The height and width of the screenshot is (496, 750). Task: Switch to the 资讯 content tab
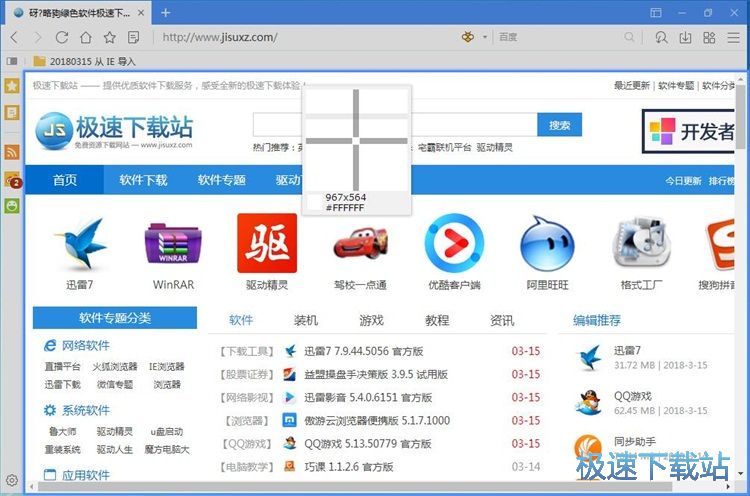tap(502, 320)
